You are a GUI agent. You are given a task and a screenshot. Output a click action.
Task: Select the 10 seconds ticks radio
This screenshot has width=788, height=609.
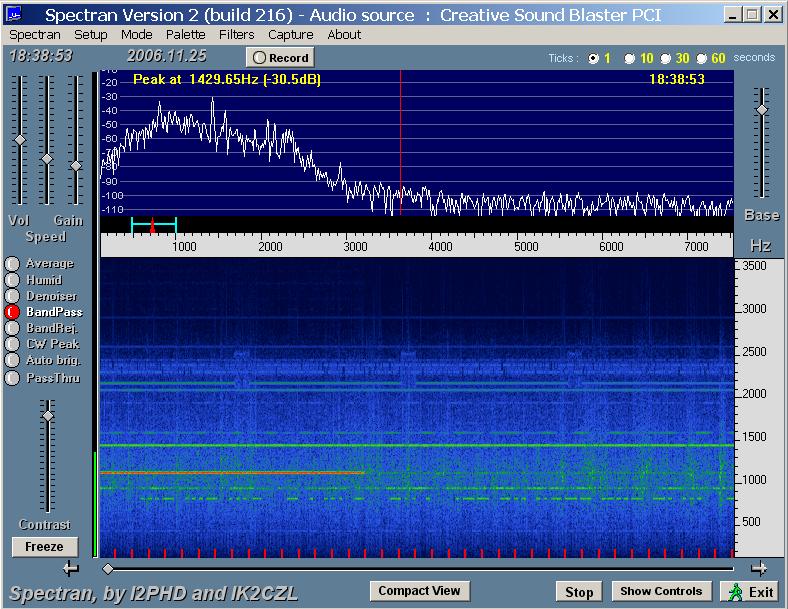point(630,58)
